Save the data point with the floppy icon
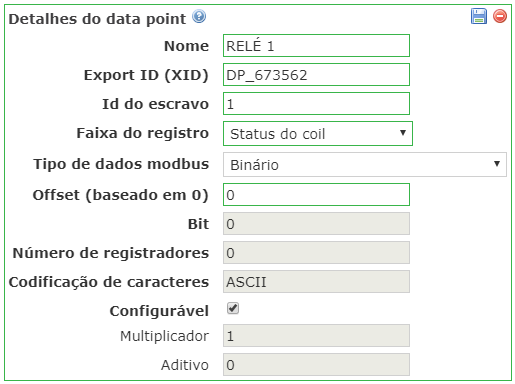 click(x=479, y=16)
